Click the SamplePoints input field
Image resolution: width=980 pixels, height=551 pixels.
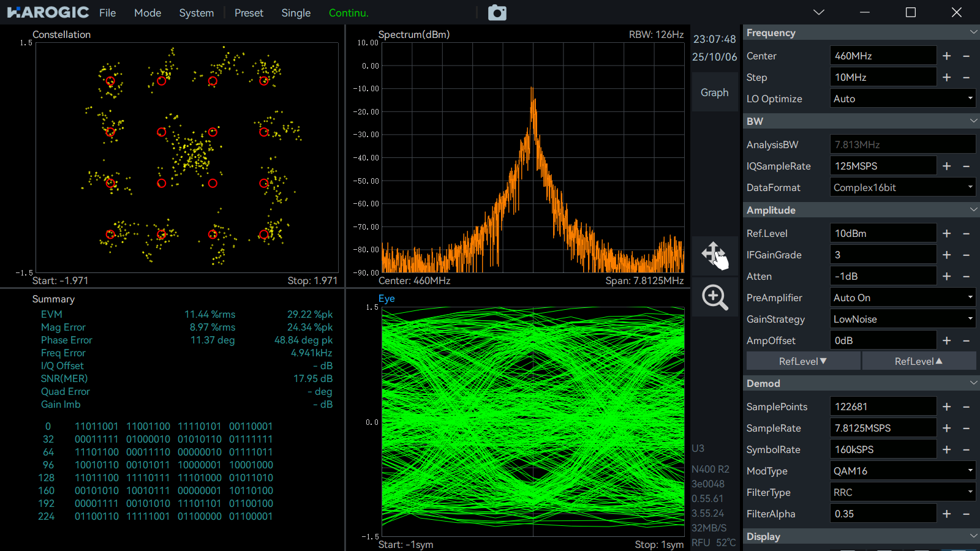[883, 407]
